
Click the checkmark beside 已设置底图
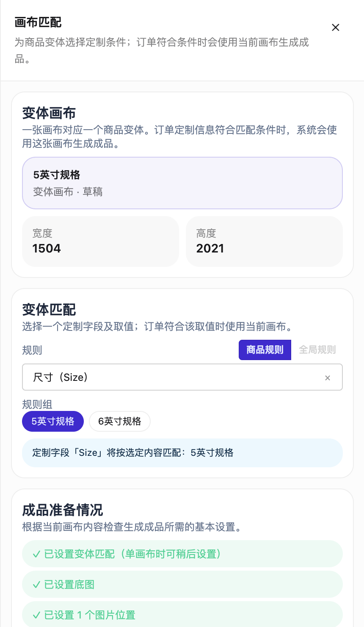(x=36, y=585)
